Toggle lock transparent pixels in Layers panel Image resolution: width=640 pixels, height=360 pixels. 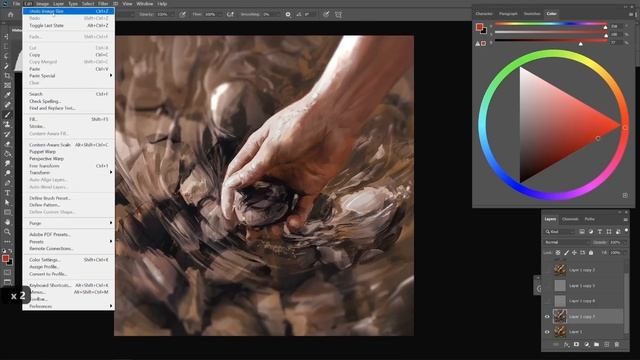pyautogui.click(x=558, y=253)
